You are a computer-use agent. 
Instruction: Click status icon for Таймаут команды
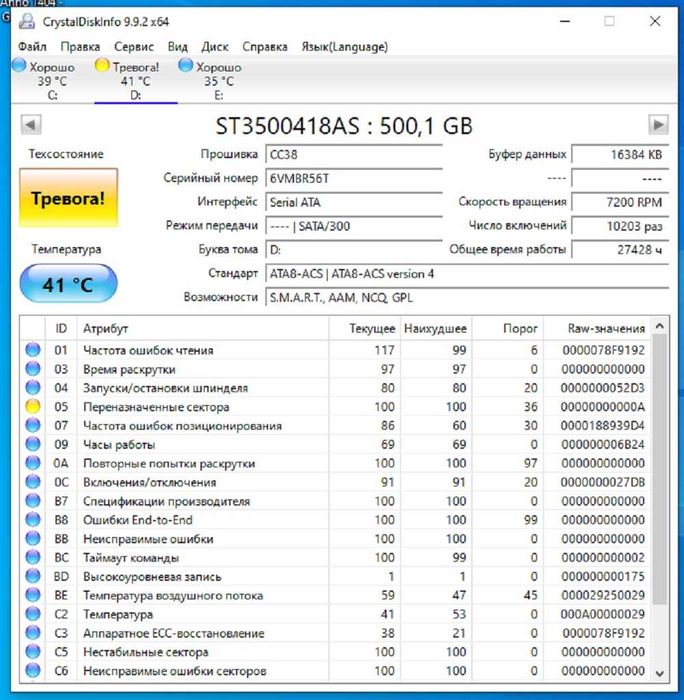(x=33, y=557)
